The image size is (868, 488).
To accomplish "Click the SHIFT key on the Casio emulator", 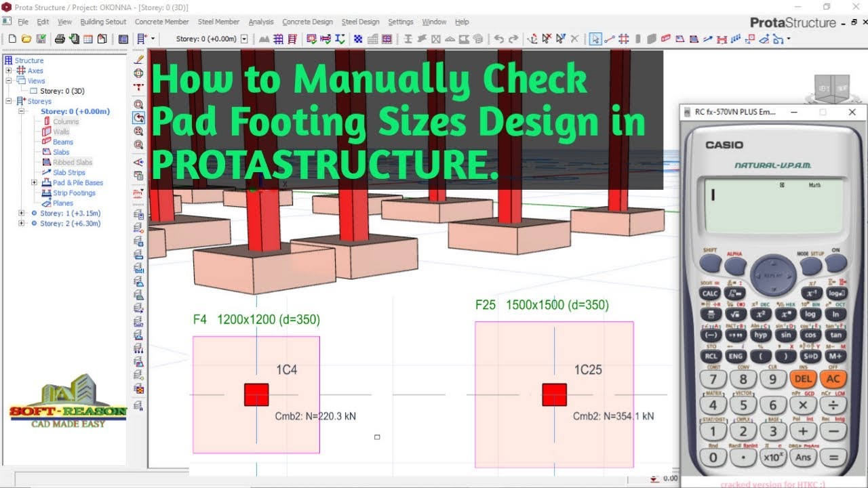I will (710, 262).
